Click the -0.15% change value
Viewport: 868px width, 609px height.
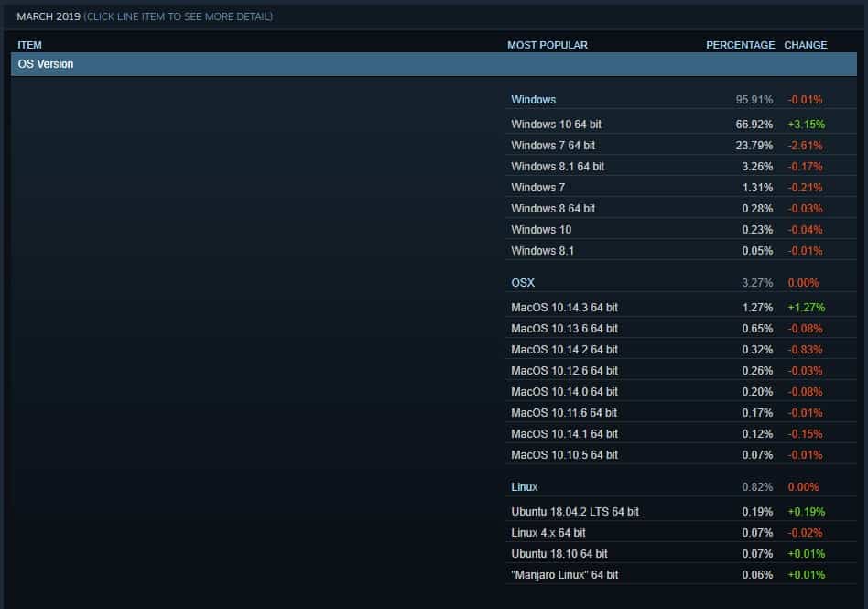(x=806, y=434)
